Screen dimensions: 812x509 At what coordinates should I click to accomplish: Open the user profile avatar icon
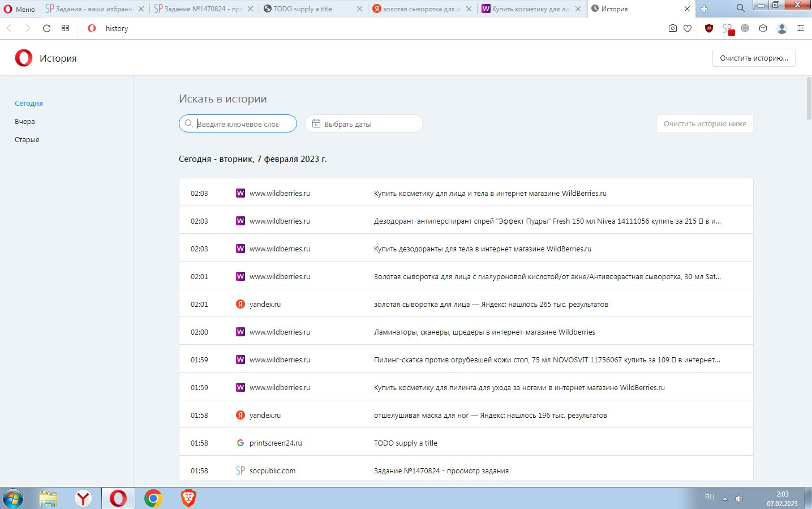point(782,28)
